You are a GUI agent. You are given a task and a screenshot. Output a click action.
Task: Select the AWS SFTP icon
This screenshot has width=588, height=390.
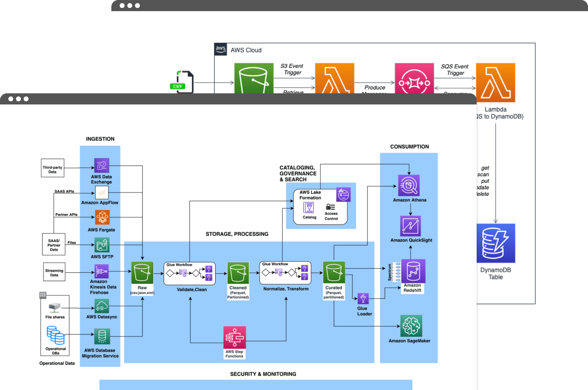(x=102, y=245)
